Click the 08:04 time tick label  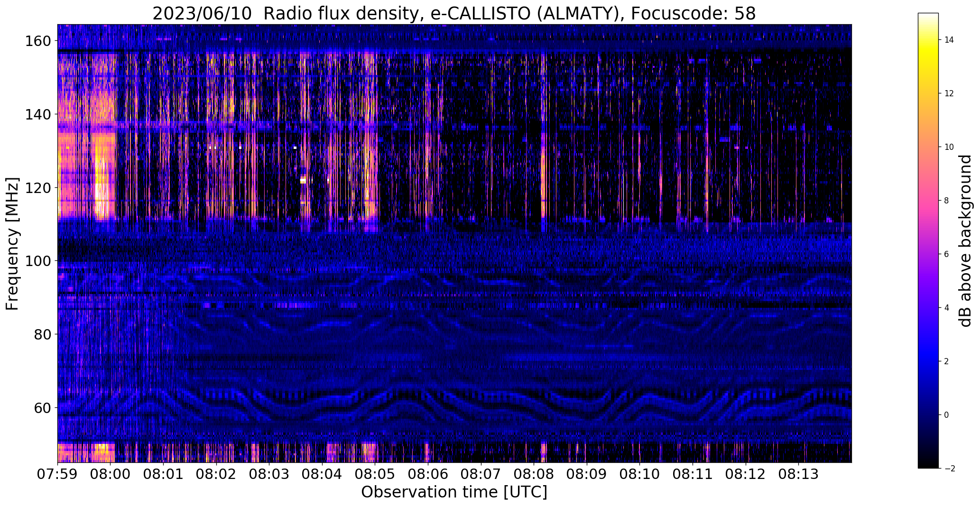click(322, 475)
